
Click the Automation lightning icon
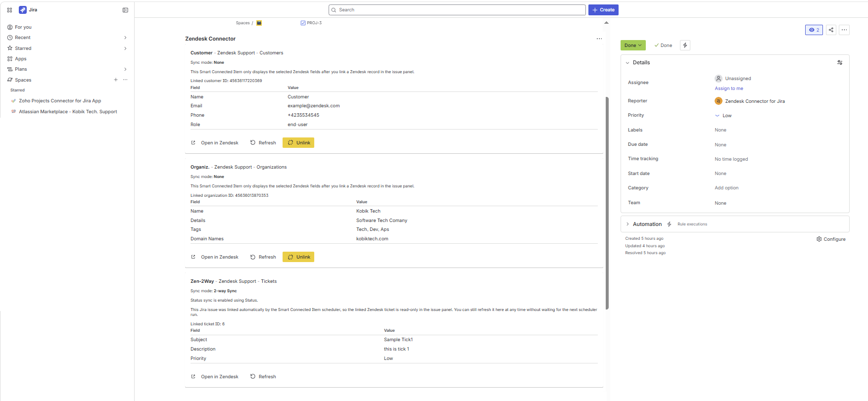(x=669, y=224)
